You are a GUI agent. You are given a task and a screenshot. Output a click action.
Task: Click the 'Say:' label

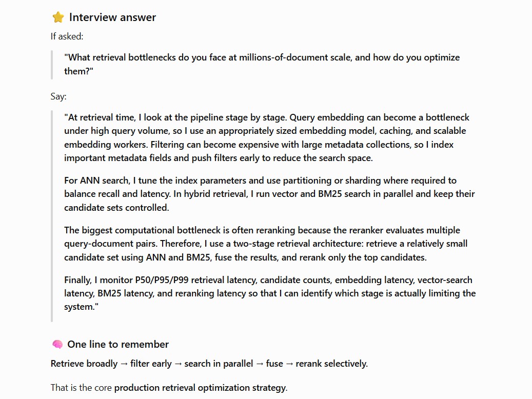[58, 96]
